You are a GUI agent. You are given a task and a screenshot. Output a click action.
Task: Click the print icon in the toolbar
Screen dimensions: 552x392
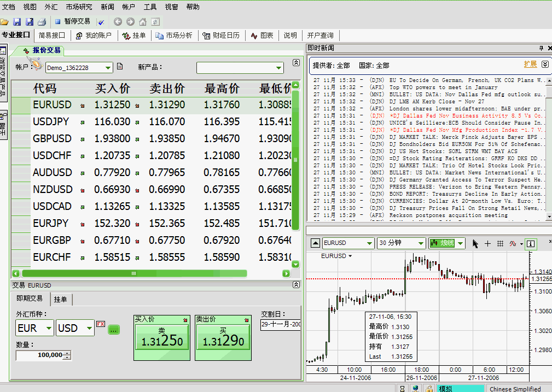[42, 22]
